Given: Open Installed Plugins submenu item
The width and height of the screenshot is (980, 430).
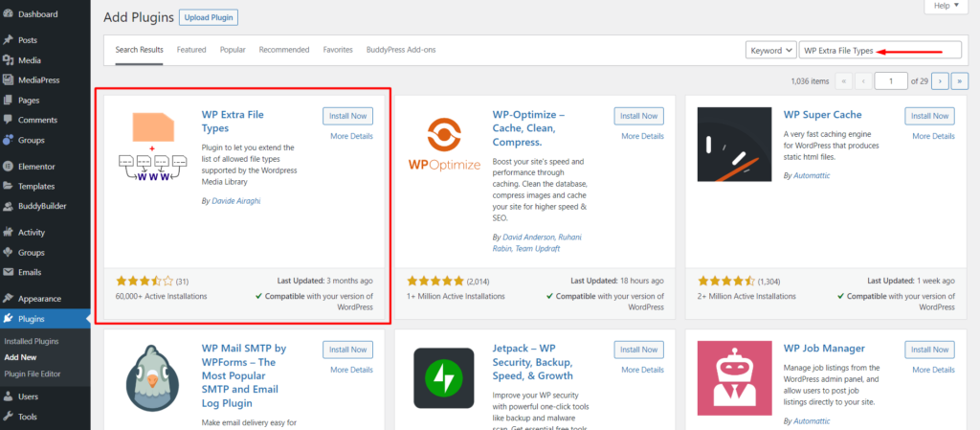Looking at the screenshot, I should click(32, 341).
